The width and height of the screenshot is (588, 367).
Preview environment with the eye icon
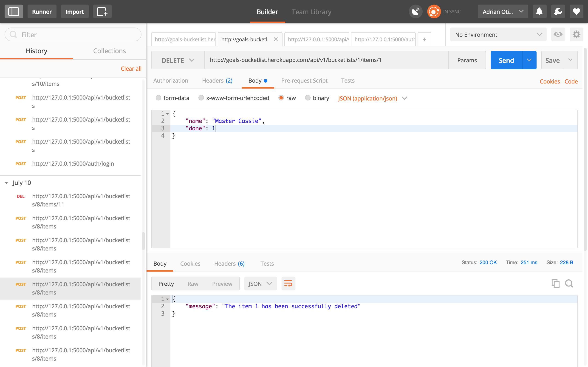pos(558,34)
